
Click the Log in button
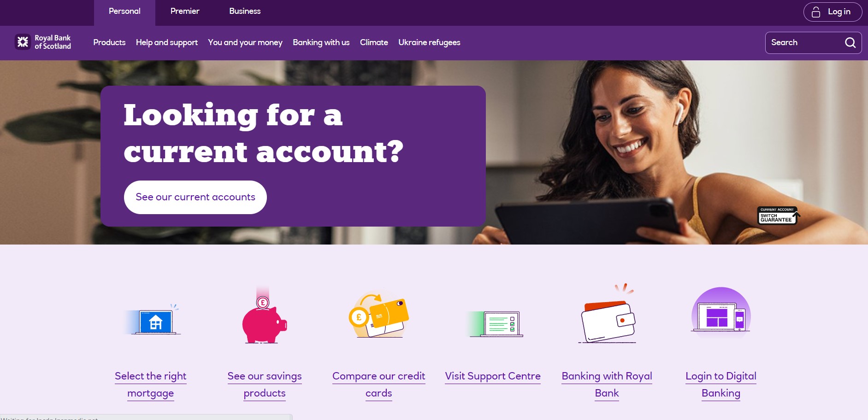pos(833,12)
